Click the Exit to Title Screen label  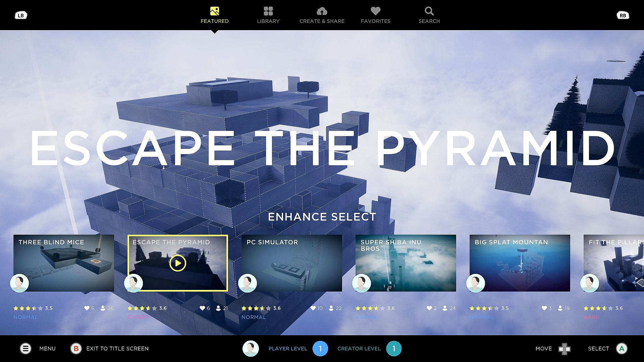point(117,349)
